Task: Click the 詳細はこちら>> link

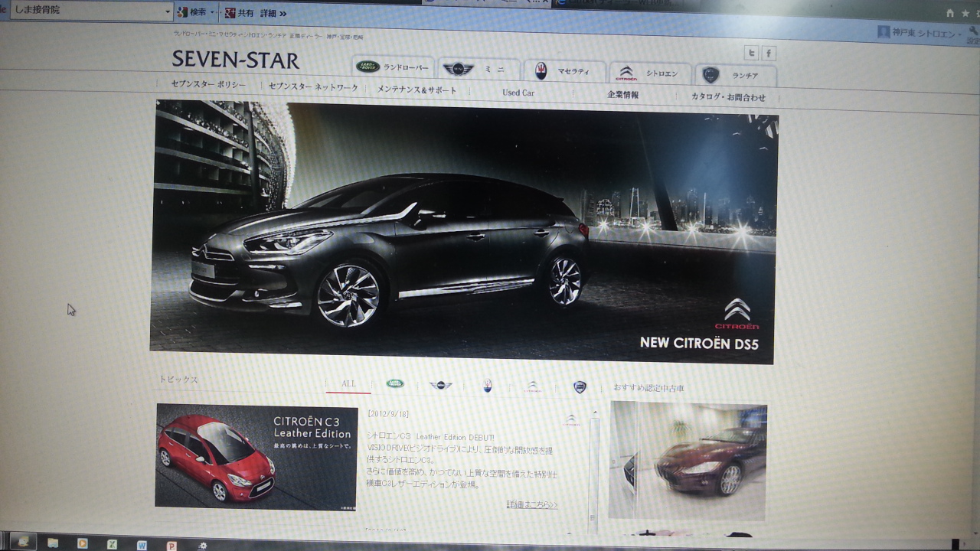Action: click(x=531, y=504)
